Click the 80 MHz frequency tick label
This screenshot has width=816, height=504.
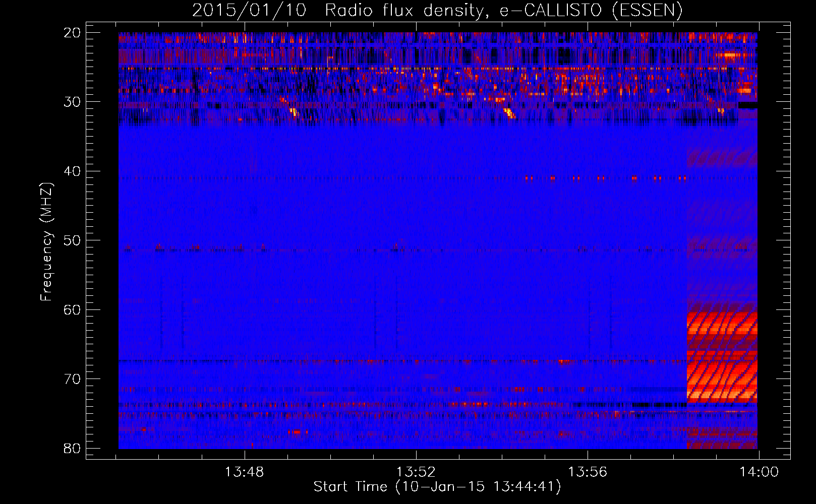73,449
